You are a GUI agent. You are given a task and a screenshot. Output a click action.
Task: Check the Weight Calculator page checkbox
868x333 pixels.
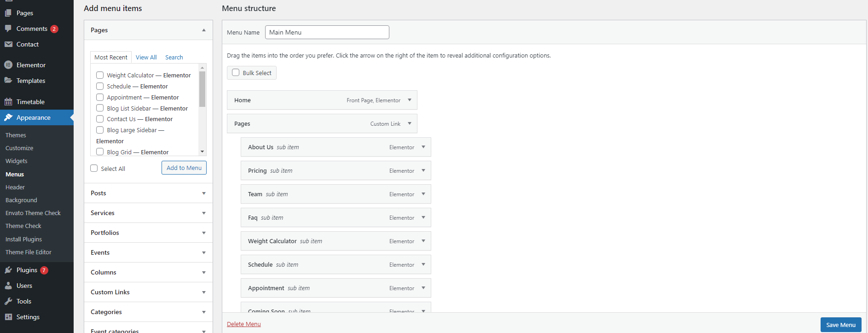[100, 75]
